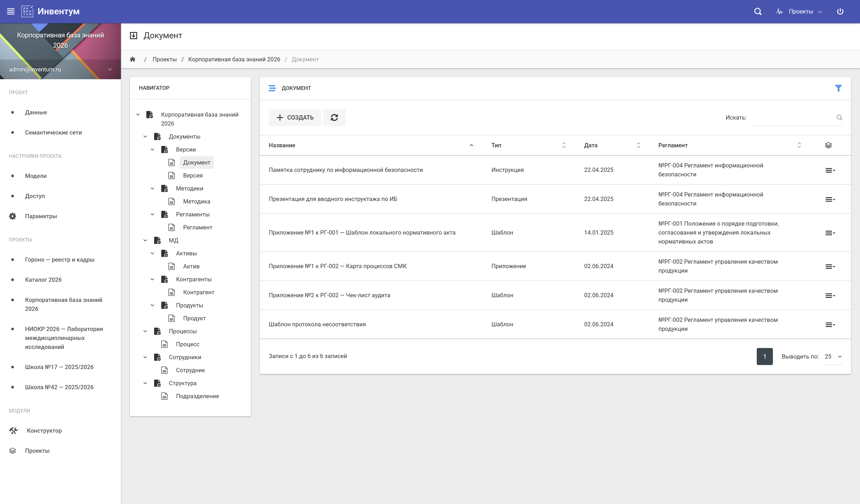Image resolution: width=860 pixels, height=504 pixels.
Task: Open Семантические сети in the sidebar
Action: pyautogui.click(x=53, y=132)
